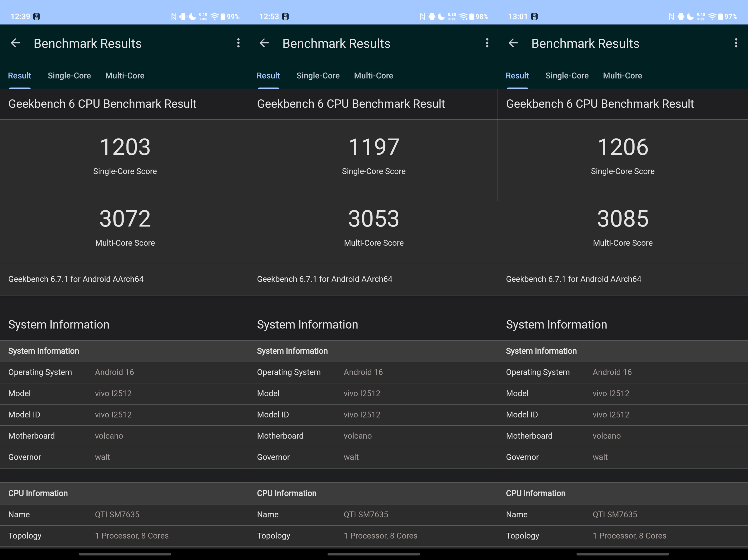
Task: Tap notification icon next to 12:53 clock
Action: coord(285,17)
